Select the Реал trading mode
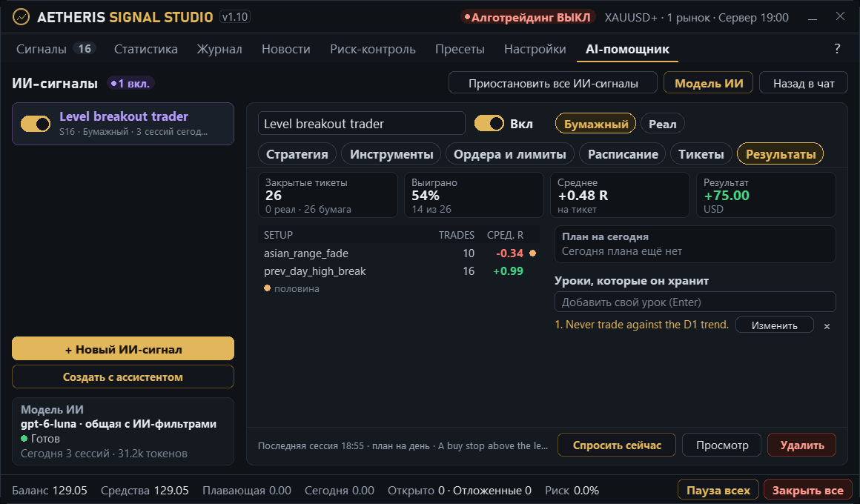This screenshot has height=504, width=860. pos(663,124)
